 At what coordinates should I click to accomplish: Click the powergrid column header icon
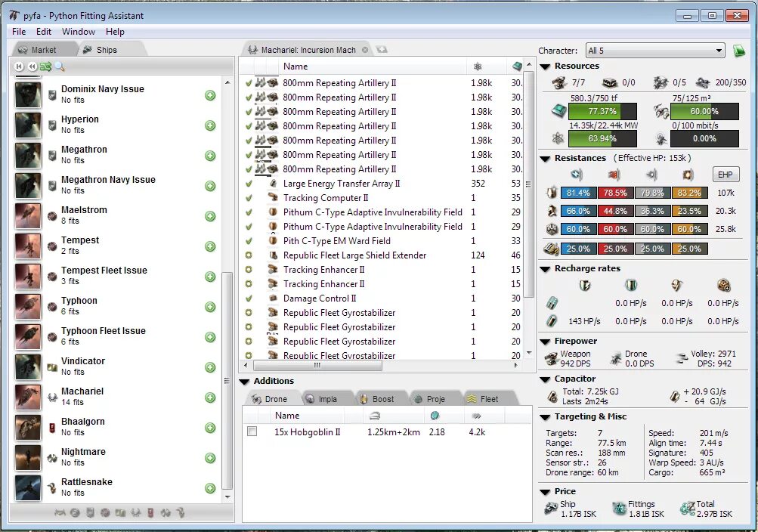click(x=478, y=66)
